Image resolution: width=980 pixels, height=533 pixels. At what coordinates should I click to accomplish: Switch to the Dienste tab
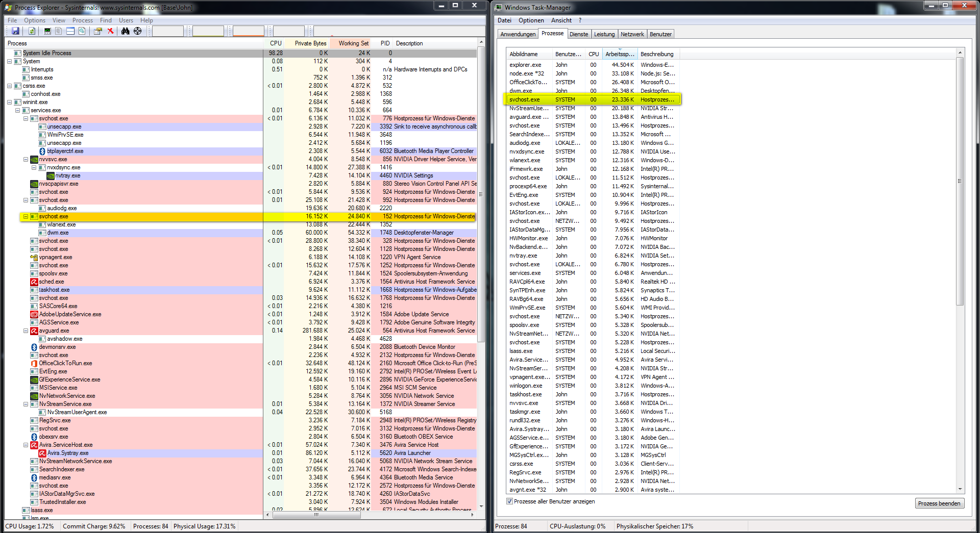[579, 34]
